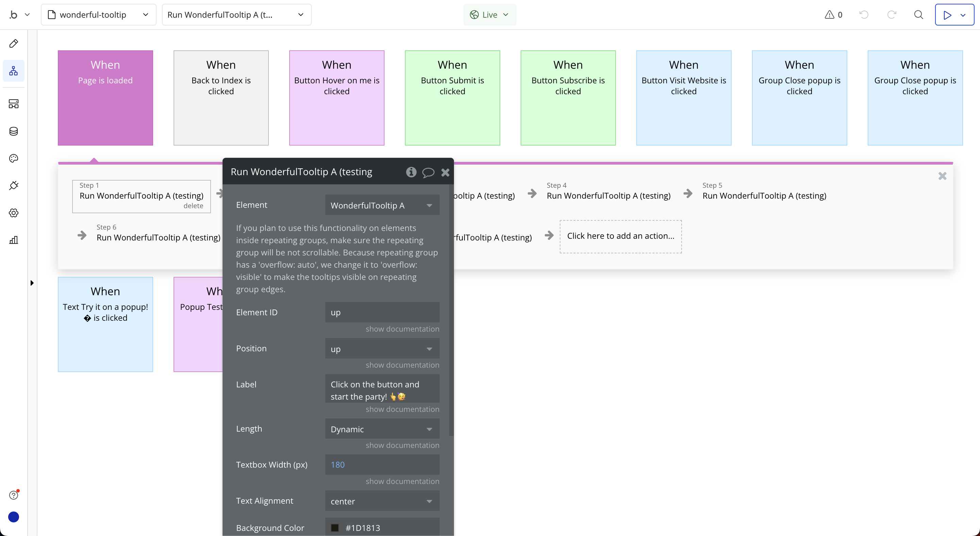This screenshot has height=536, width=980.
Task: Click the undo arrow icon
Action: point(864,15)
